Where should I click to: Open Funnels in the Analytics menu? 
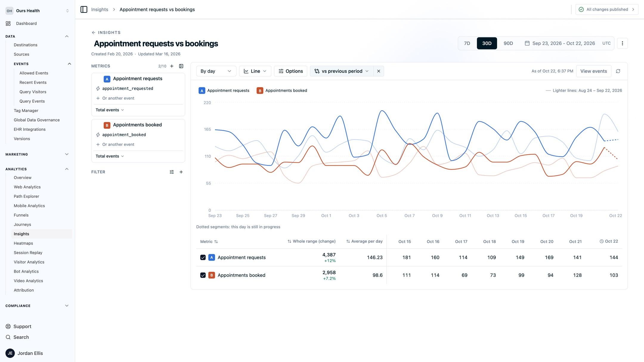pos(21,215)
